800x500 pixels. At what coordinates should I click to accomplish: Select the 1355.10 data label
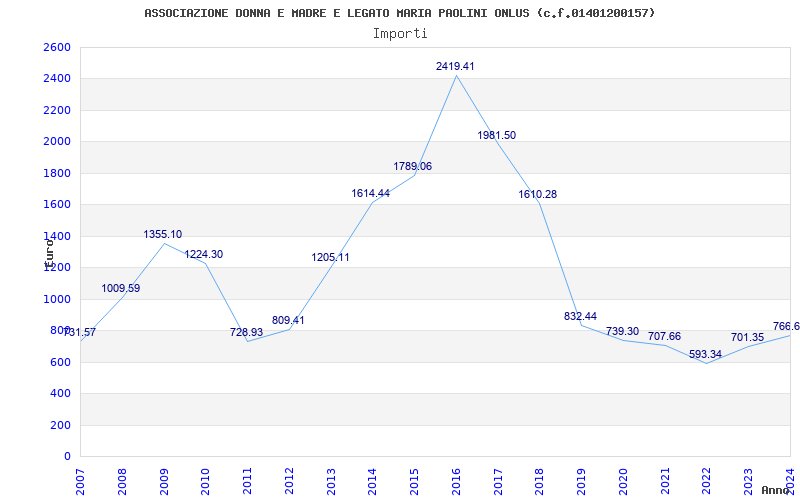click(x=163, y=235)
